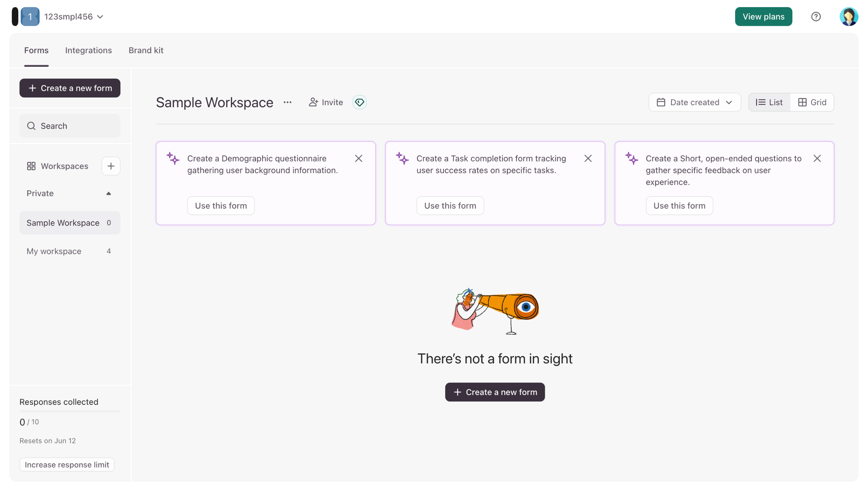Click the Responses collected progress bar
The image size is (868, 491).
click(70, 411)
